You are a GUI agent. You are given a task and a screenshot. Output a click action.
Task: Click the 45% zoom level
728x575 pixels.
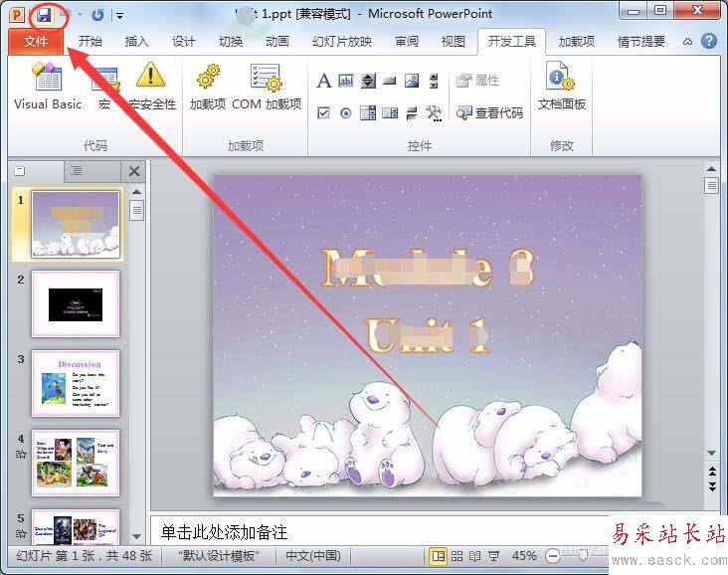(524, 556)
